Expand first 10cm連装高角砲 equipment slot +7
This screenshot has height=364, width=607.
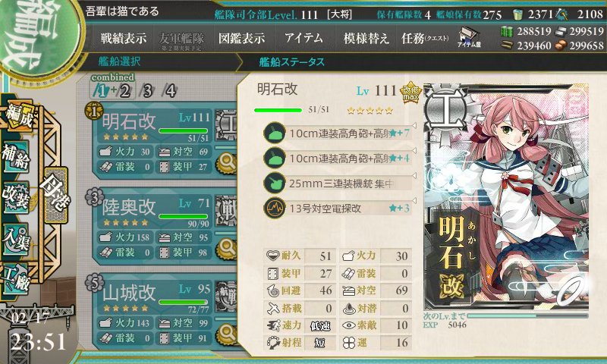click(338, 133)
